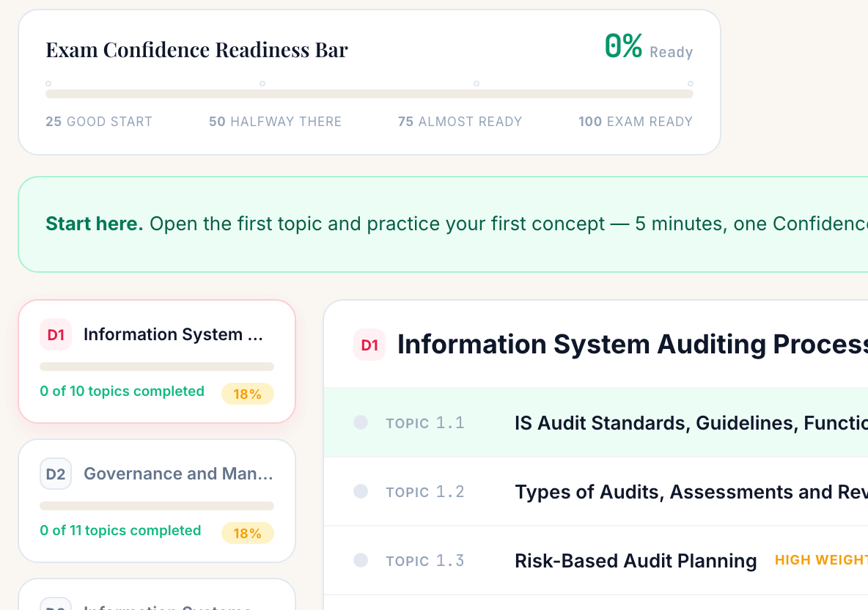This screenshot has width=868, height=610.
Task: Click the 0% Ready indicator
Action: [649, 46]
